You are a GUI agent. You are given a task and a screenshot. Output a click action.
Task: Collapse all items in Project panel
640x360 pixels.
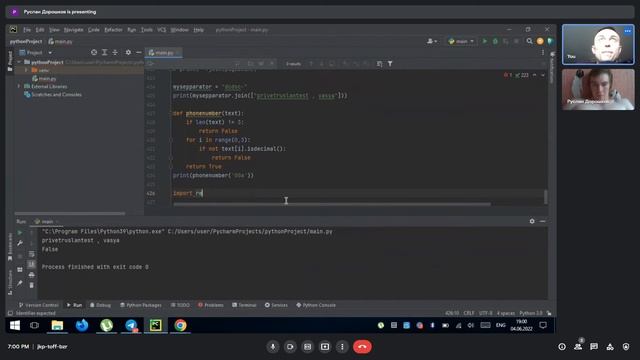[x=115, y=52]
